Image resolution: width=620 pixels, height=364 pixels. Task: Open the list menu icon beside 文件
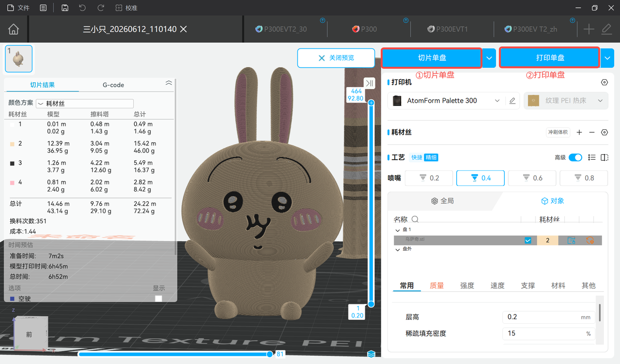click(x=44, y=8)
